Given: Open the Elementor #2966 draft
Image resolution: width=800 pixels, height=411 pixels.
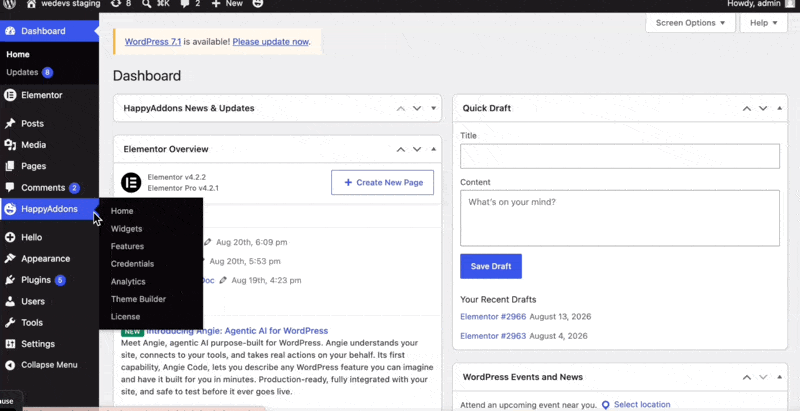Looking at the screenshot, I should pos(493,317).
